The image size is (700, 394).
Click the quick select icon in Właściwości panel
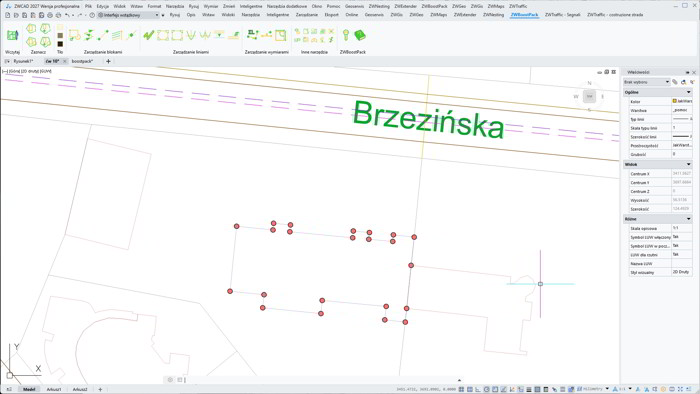click(683, 82)
